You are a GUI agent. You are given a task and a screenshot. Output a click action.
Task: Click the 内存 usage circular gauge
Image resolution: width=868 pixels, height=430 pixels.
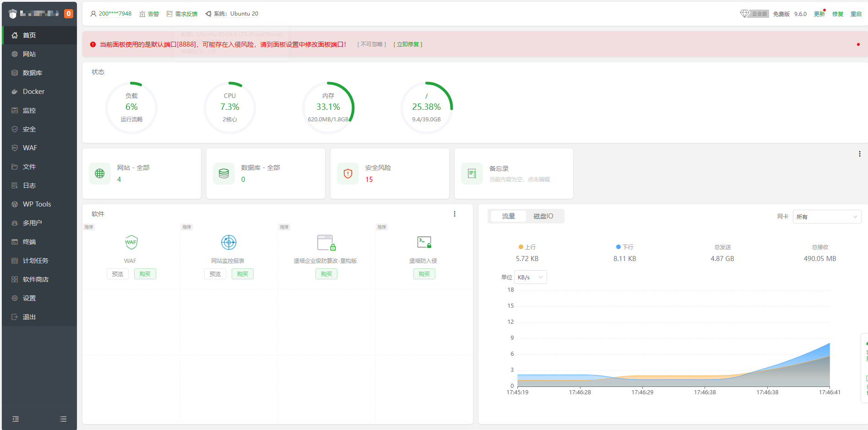coord(328,108)
